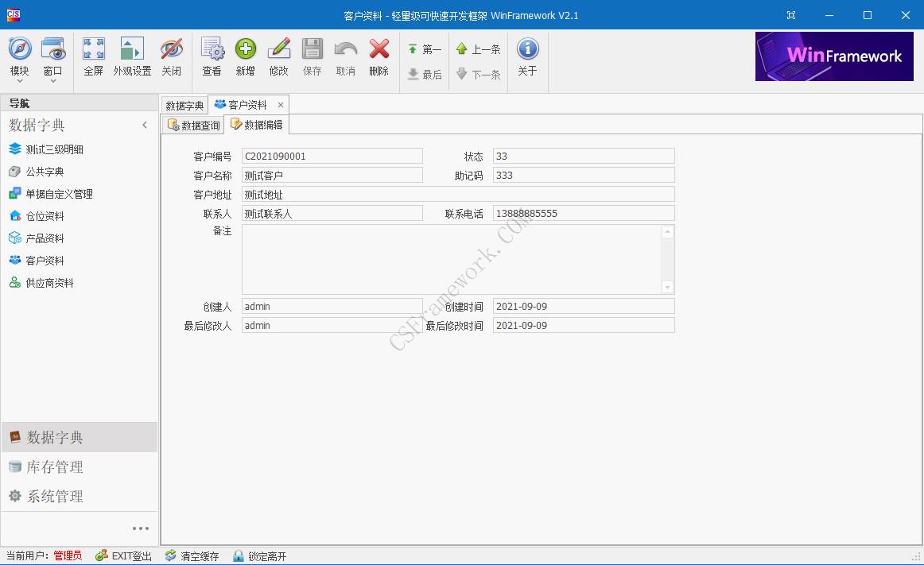Click 锁定离开 in the status bar

260,555
